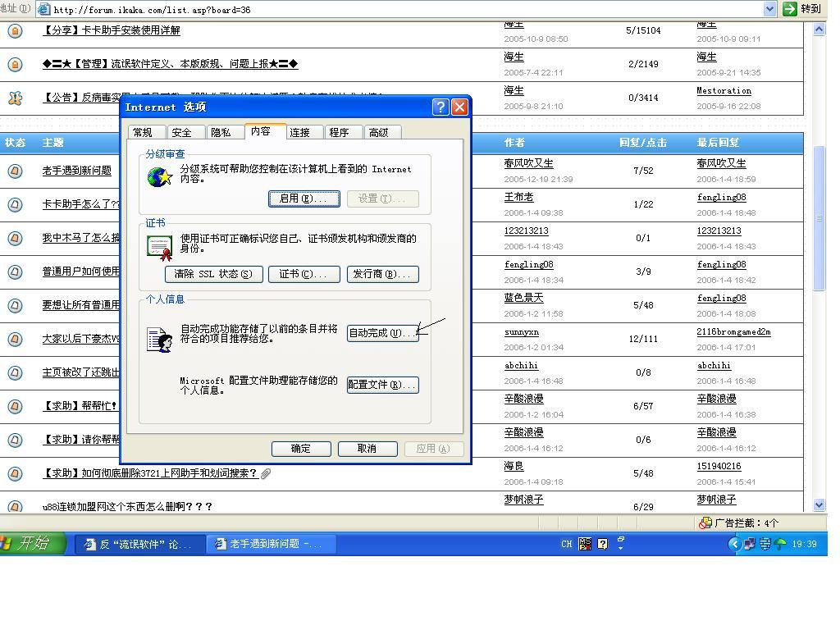
Task: Click status icon for 我中木马了 thread
Action: tap(15, 238)
